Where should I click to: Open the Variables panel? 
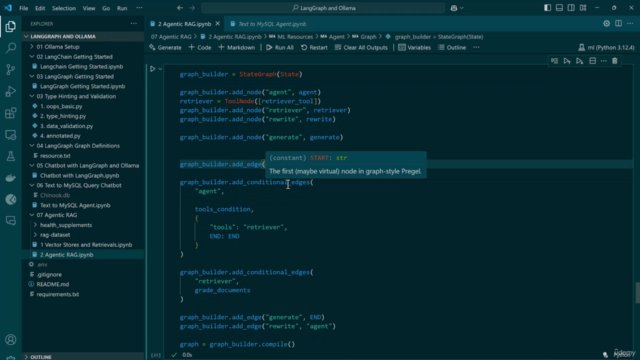(415, 47)
